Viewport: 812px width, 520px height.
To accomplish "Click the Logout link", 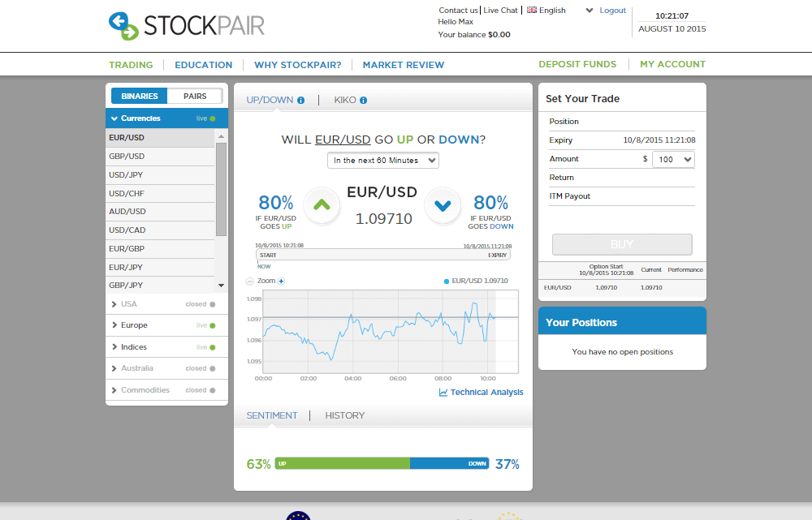I will click(612, 11).
